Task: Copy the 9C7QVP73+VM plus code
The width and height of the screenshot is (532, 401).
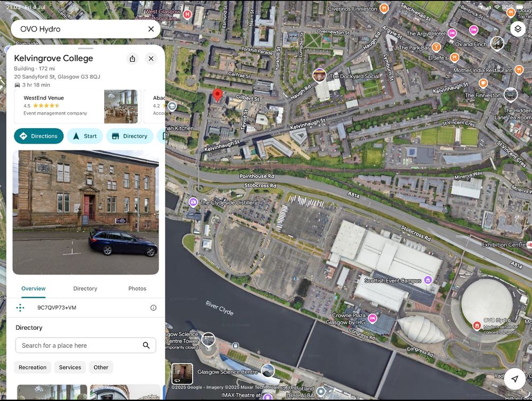Action: [x=57, y=308]
